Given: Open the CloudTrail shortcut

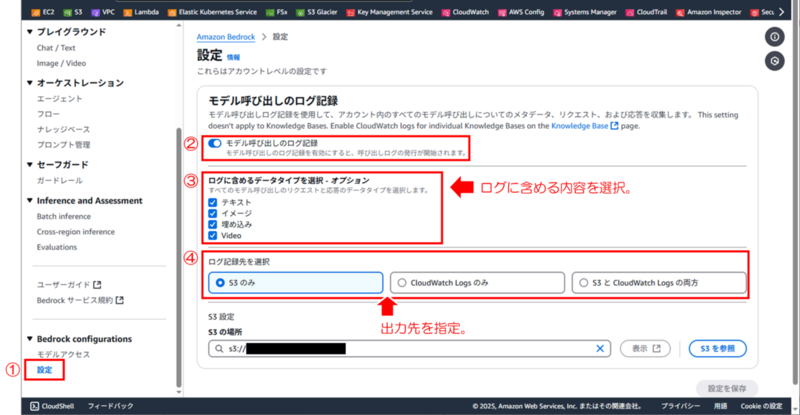Looking at the screenshot, I should click(x=646, y=12).
